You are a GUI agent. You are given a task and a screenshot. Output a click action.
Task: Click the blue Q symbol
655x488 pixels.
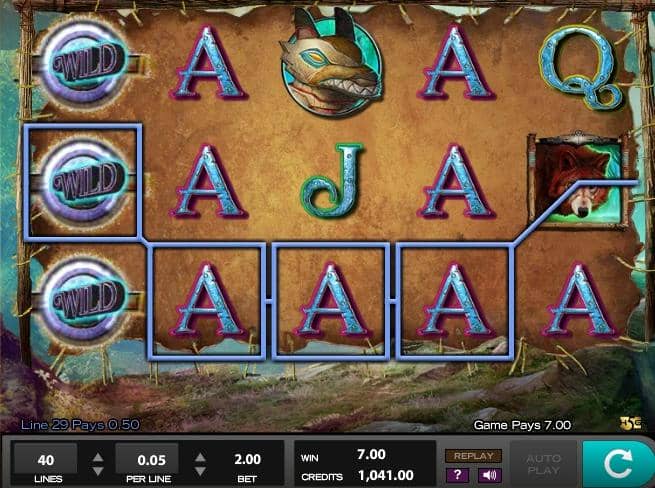[579, 67]
